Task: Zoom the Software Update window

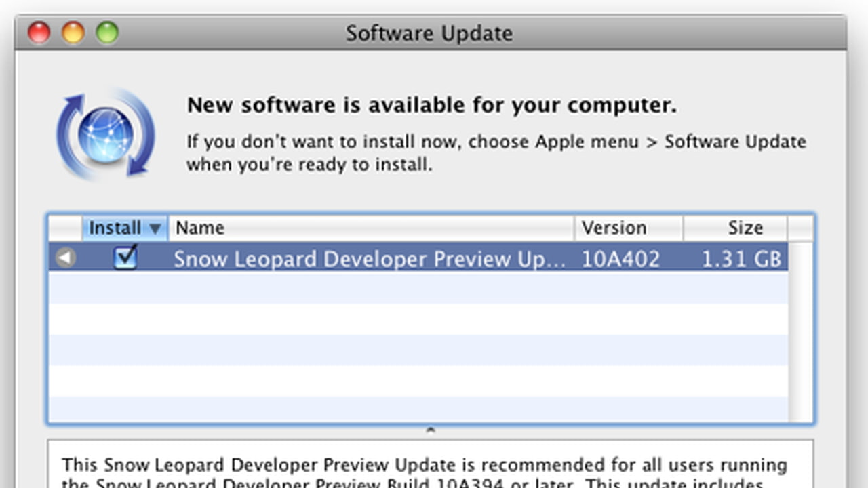Action: (x=106, y=33)
